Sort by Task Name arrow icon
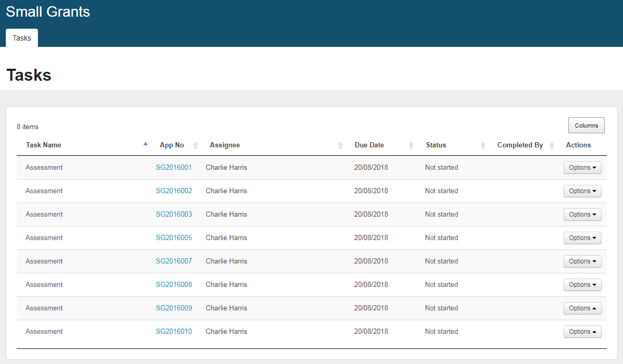The width and height of the screenshot is (623, 364). coord(145,144)
